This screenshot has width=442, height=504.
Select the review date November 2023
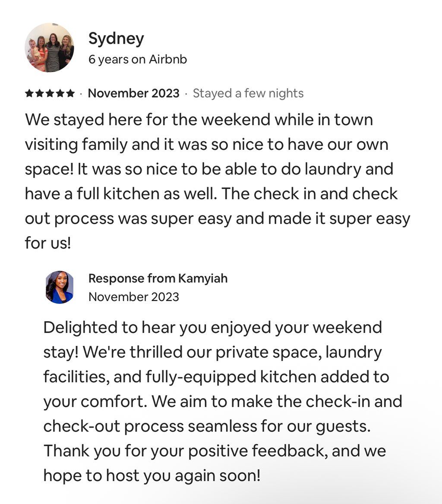(x=134, y=93)
